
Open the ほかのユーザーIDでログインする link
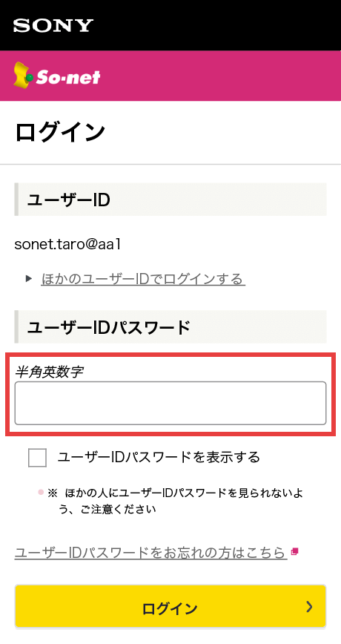click(143, 279)
